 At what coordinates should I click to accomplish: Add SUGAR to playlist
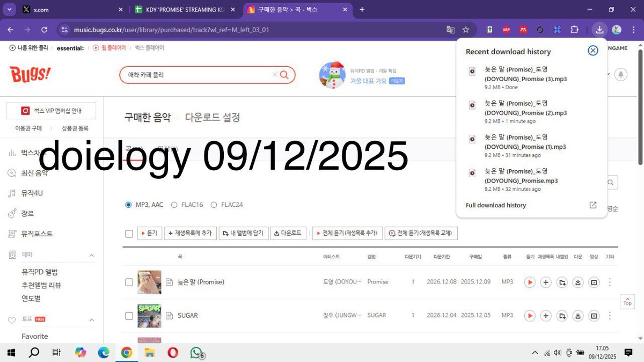point(546,315)
